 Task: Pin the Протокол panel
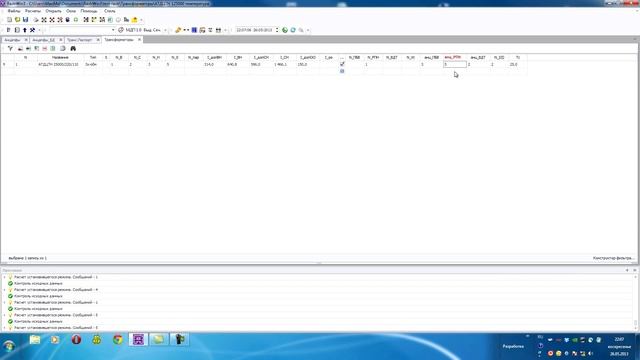[x=627, y=270]
